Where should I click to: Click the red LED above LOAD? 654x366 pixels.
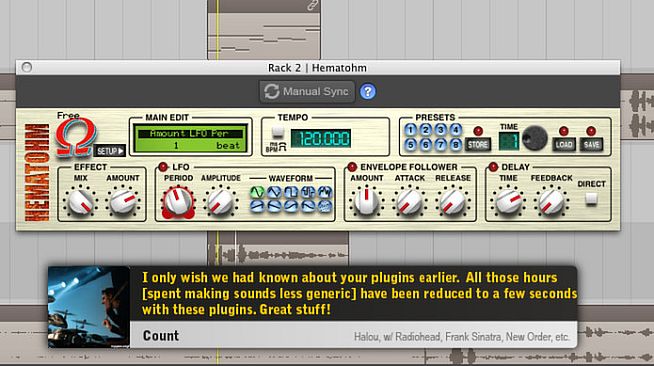pos(563,131)
